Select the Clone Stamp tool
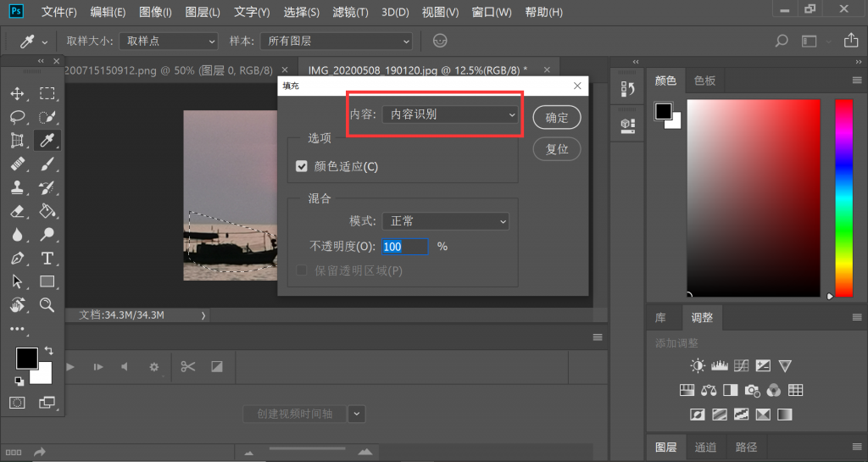This screenshot has height=462, width=868. pyautogui.click(x=17, y=187)
